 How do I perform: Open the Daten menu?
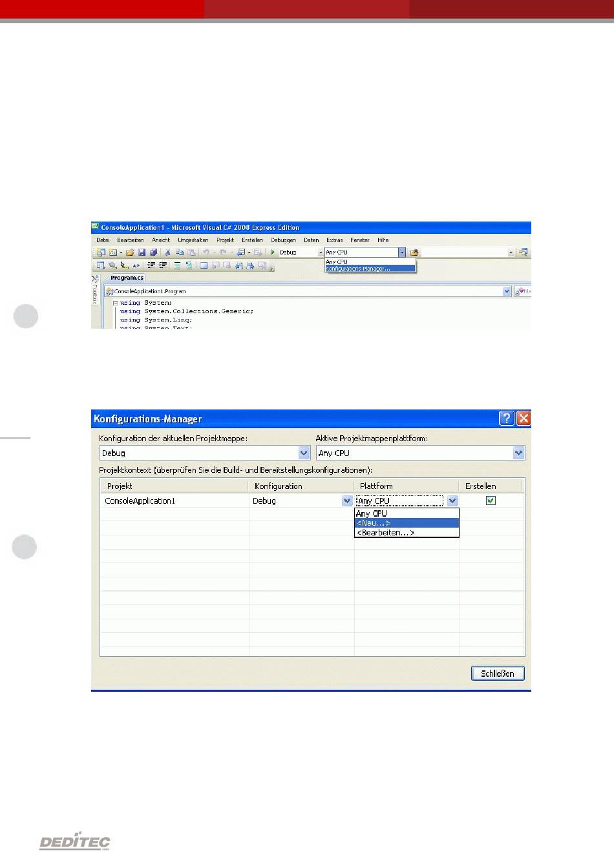(x=311, y=240)
